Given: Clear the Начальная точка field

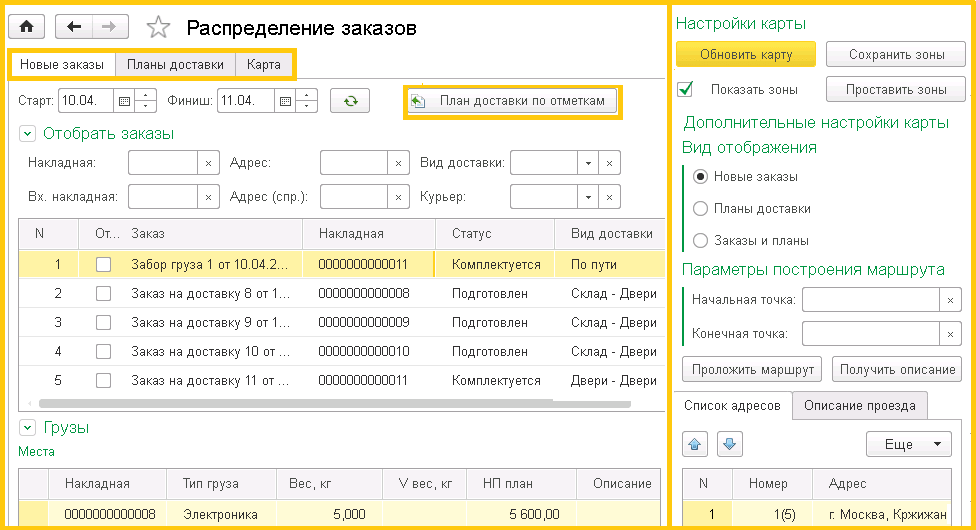Looking at the screenshot, I should (950, 300).
